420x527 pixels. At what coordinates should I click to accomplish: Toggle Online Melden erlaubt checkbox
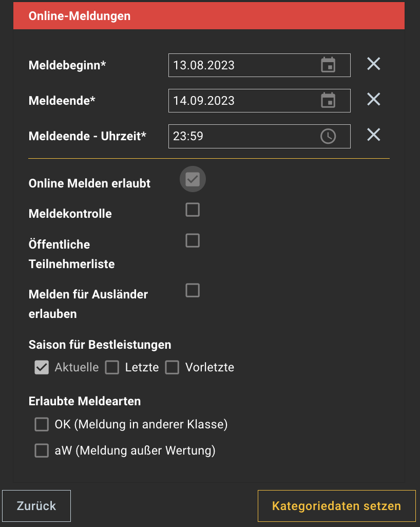coord(193,179)
